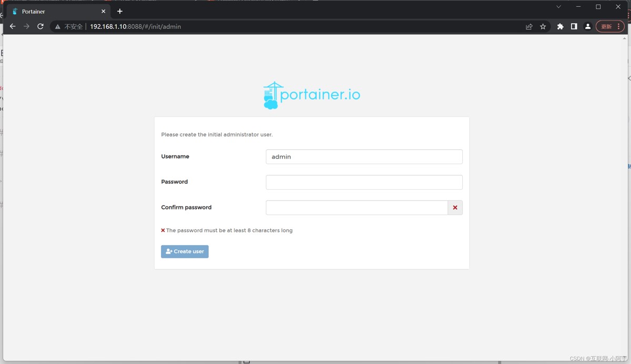The width and height of the screenshot is (631, 364).
Task: Focus the Confirm password input field
Action: pyautogui.click(x=357, y=207)
